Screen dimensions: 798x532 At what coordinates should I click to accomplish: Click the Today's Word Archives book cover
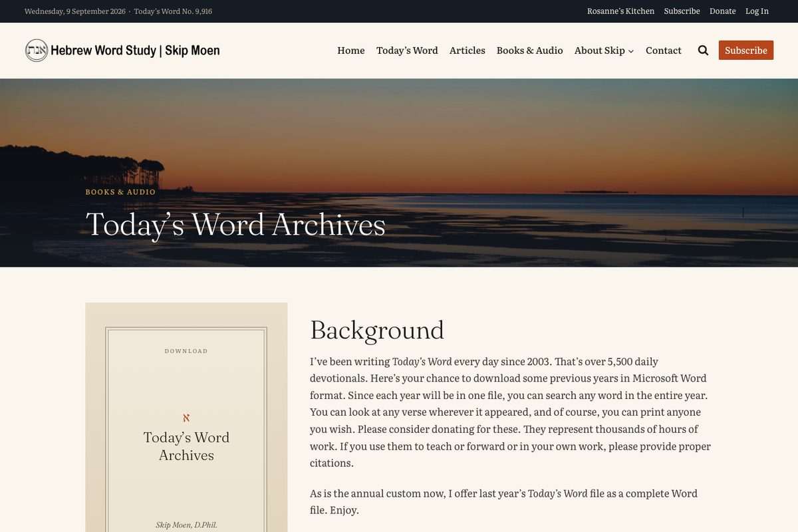[x=186, y=418]
